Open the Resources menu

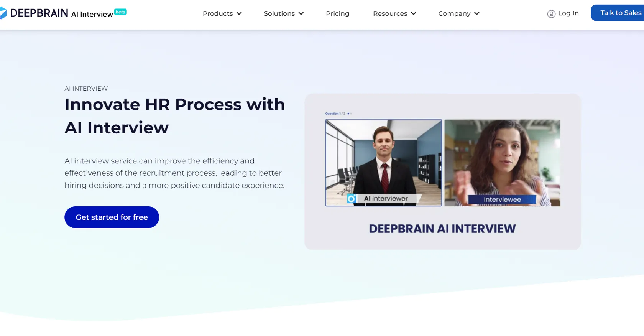click(x=394, y=13)
